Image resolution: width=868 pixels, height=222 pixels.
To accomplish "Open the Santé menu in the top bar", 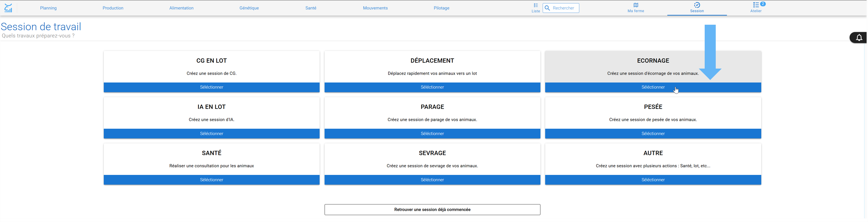I will tap(311, 8).
